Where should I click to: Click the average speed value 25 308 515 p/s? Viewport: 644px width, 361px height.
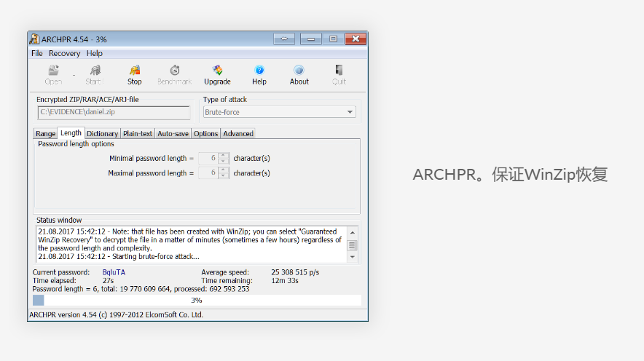[295, 272]
